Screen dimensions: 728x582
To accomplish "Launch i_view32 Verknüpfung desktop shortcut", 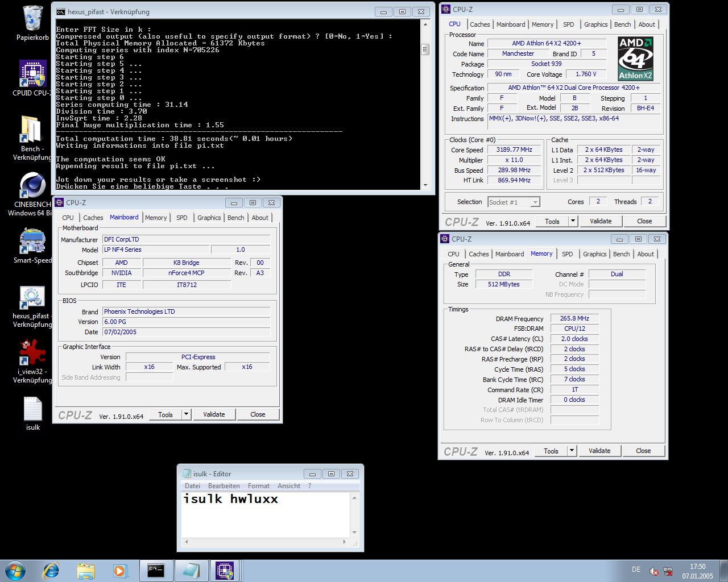I will click(x=32, y=361).
